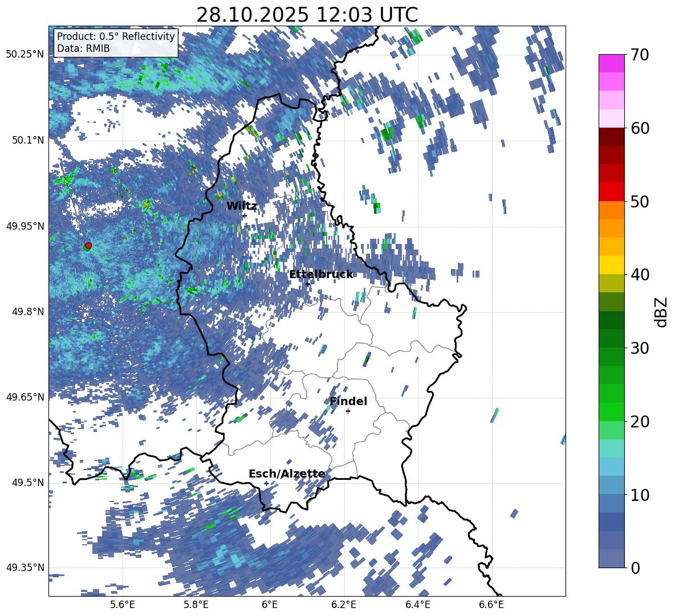Click the 49.8°N latitude tick label
675x616 pixels.
click(x=28, y=312)
